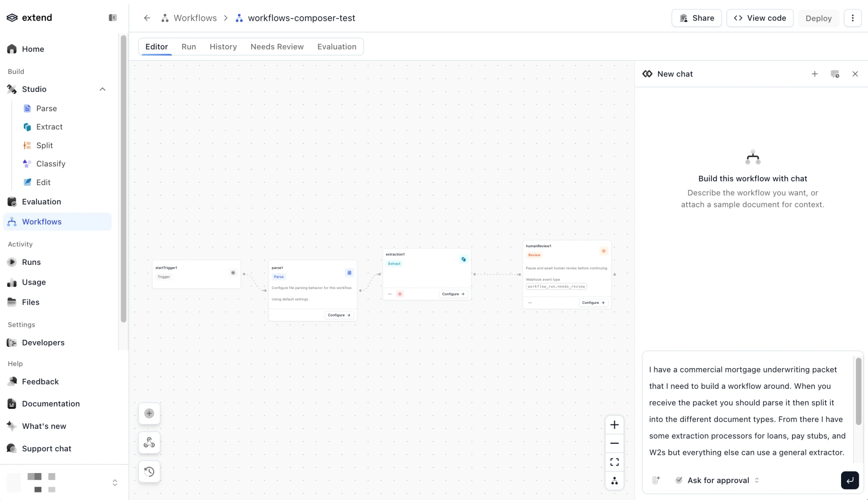Collapse the left sidebar panel
The width and height of the screenshot is (868, 500).
(113, 18)
